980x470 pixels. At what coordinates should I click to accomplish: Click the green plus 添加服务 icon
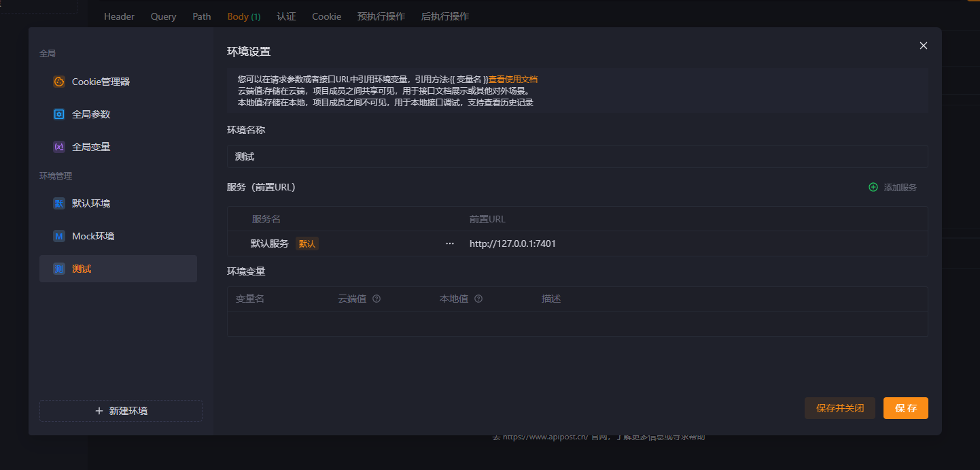point(873,187)
